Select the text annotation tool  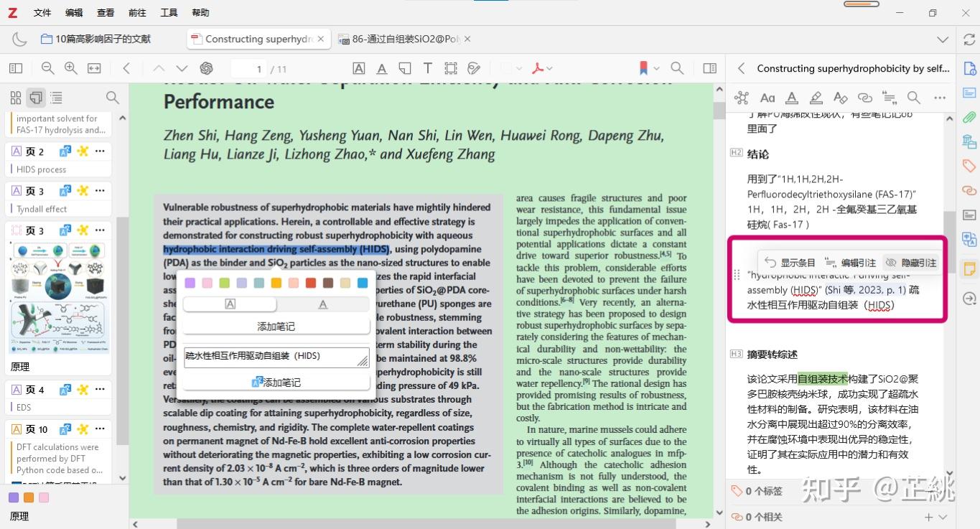(429, 67)
